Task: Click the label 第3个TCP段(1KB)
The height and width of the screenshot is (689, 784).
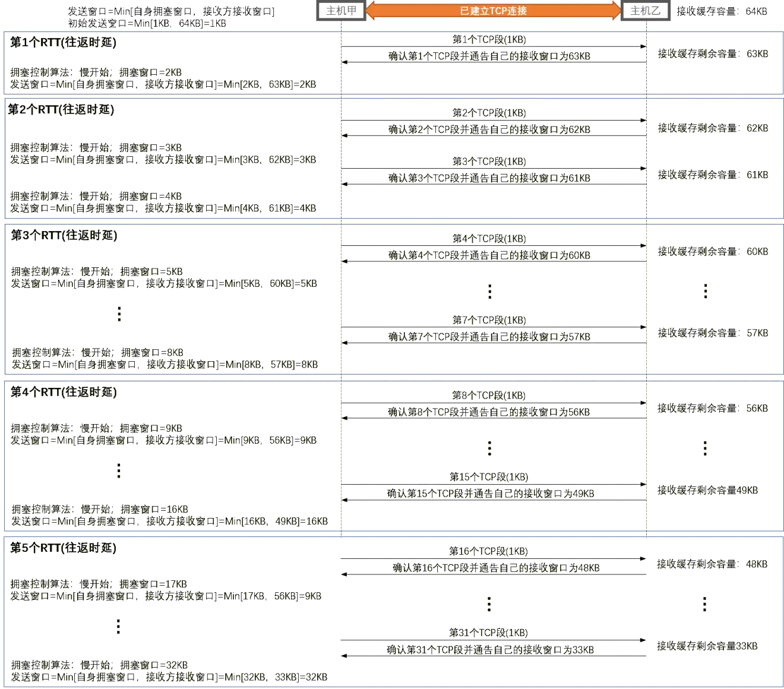Action: (489, 162)
